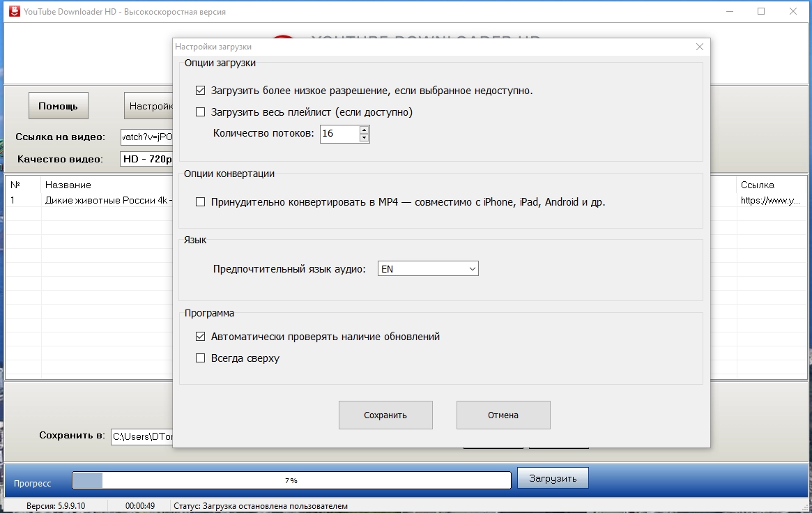The width and height of the screenshot is (812, 513).
Task: Click the video link input field
Action: point(146,137)
